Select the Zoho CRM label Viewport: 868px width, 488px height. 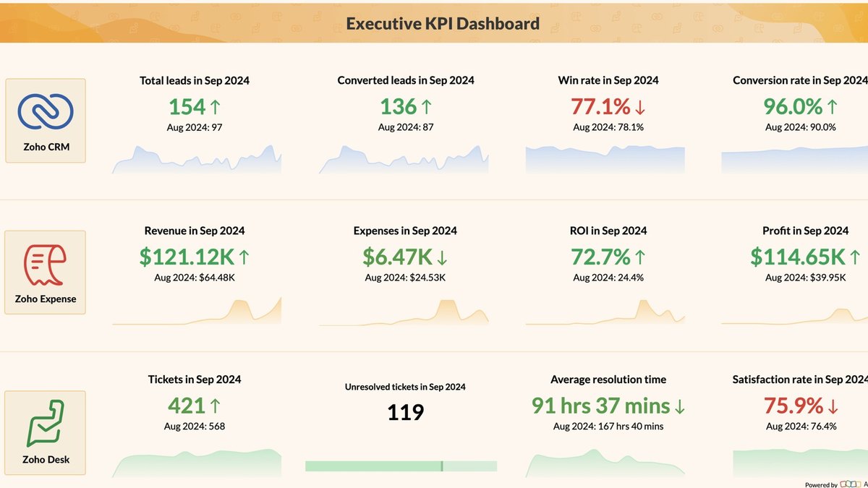46,147
